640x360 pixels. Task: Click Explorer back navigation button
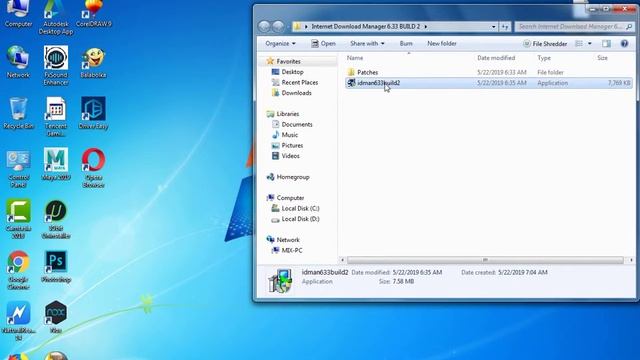tap(264, 27)
